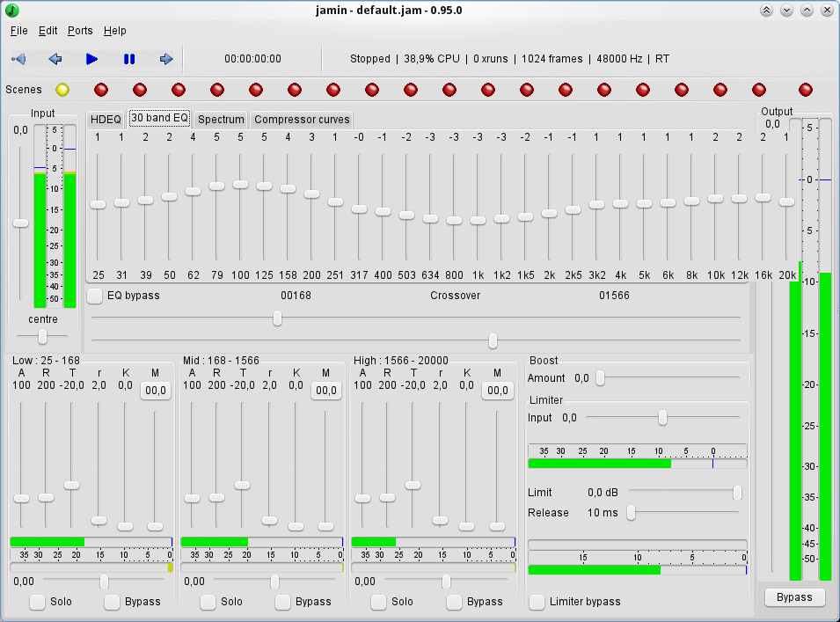
Task: Click the 1024 frames status text
Action: pos(551,59)
